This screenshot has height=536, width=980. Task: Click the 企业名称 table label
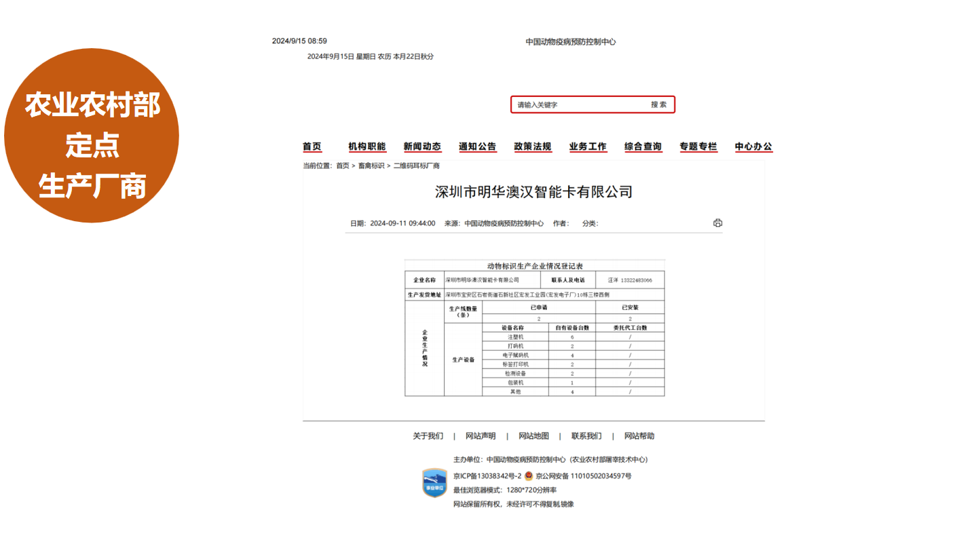click(424, 280)
